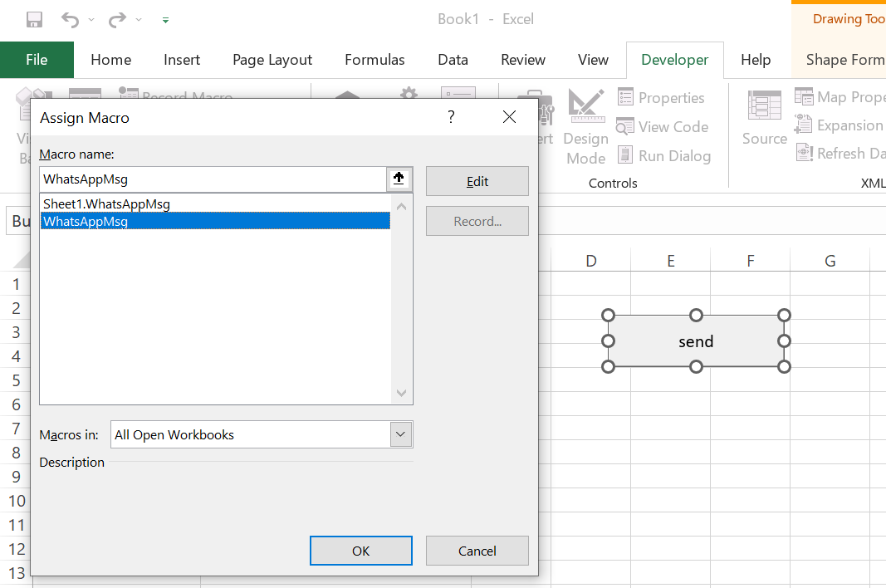Click the Save icon in quick access toolbar
The image size is (886, 588).
click(x=35, y=20)
